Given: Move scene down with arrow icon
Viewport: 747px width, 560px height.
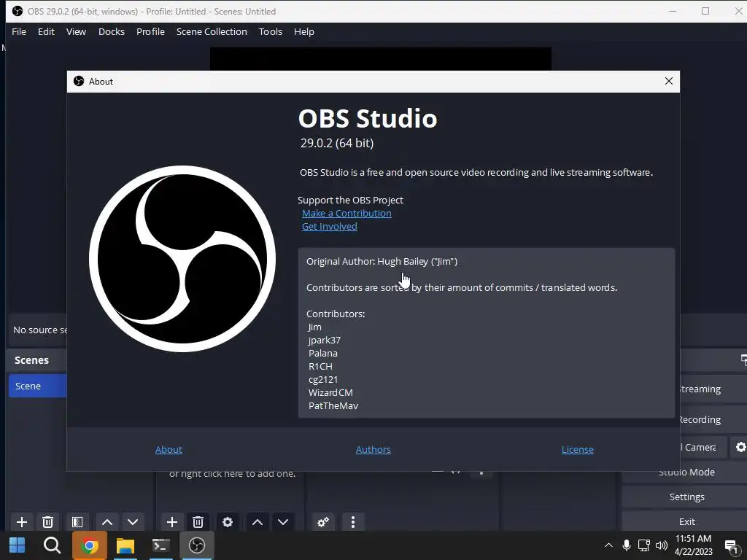Looking at the screenshot, I should tap(133, 522).
